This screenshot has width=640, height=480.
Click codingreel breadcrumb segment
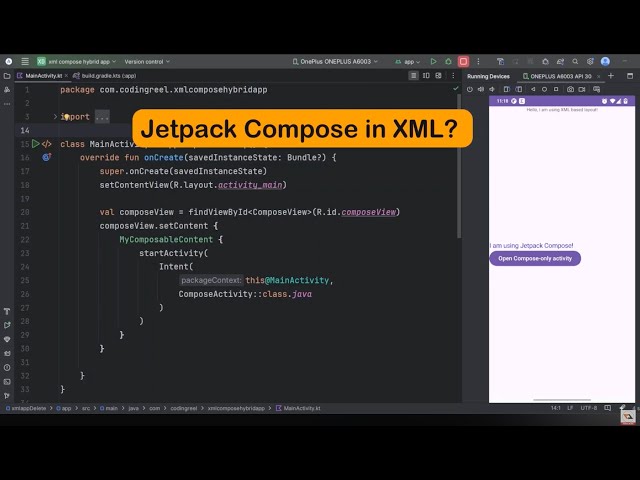[x=184, y=408]
